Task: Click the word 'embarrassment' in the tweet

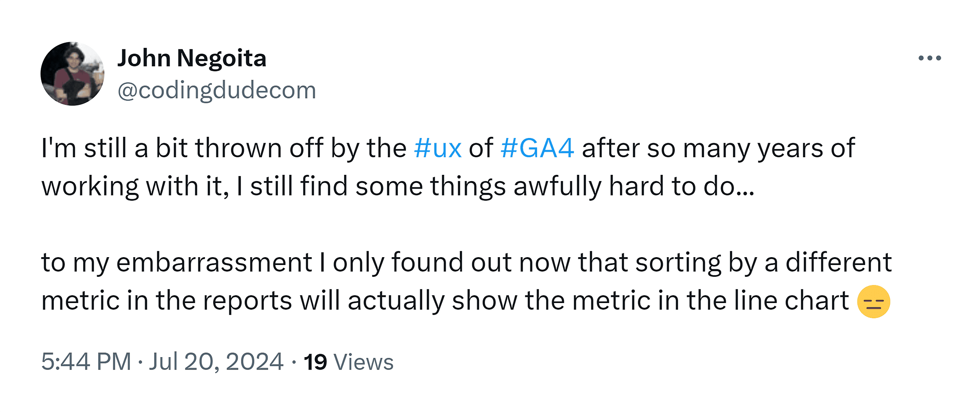Action: [214, 262]
